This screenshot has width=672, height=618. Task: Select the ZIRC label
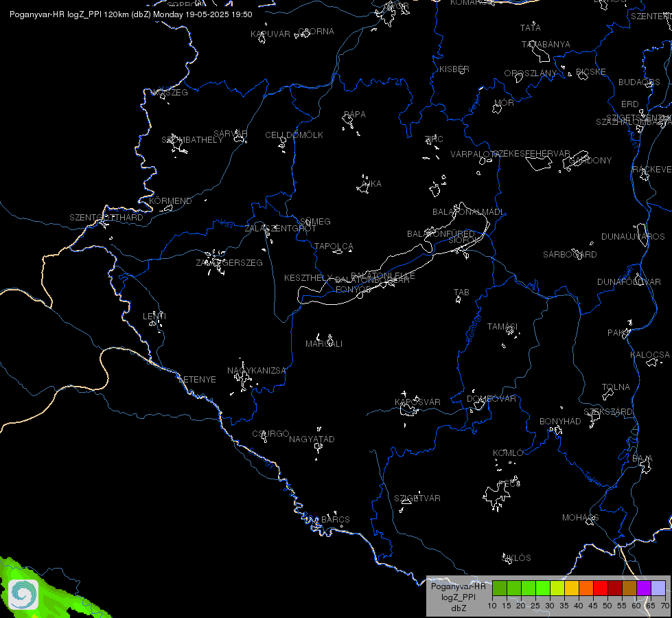[x=434, y=139]
